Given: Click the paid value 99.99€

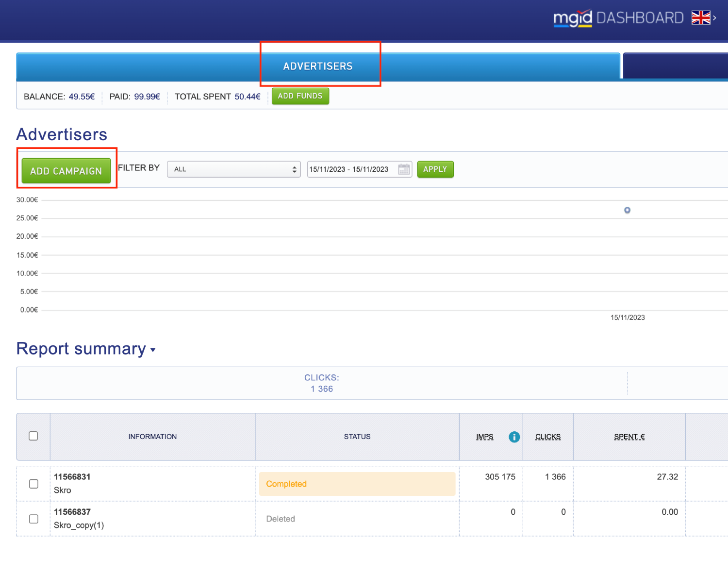Looking at the screenshot, I should (147, 97).
